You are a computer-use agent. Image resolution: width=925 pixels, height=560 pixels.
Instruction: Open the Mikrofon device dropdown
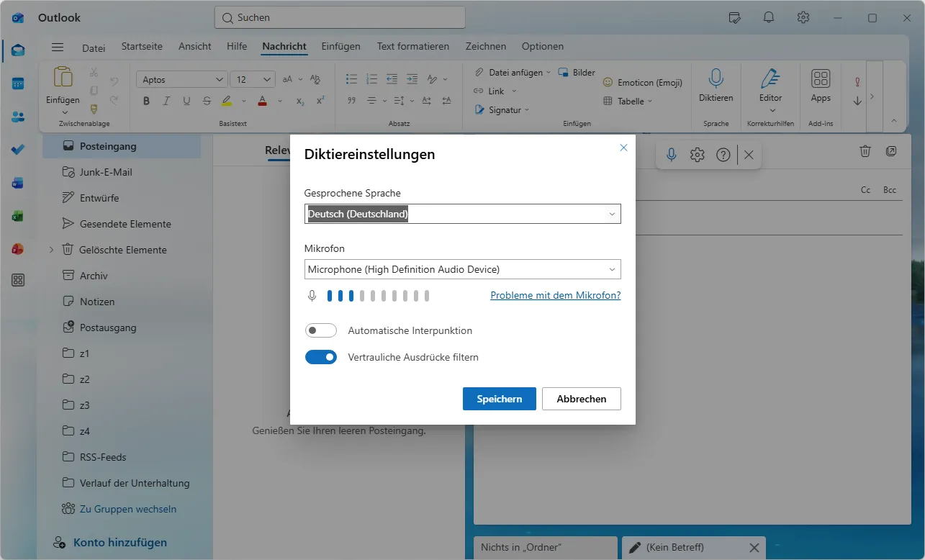pos(462,269)
